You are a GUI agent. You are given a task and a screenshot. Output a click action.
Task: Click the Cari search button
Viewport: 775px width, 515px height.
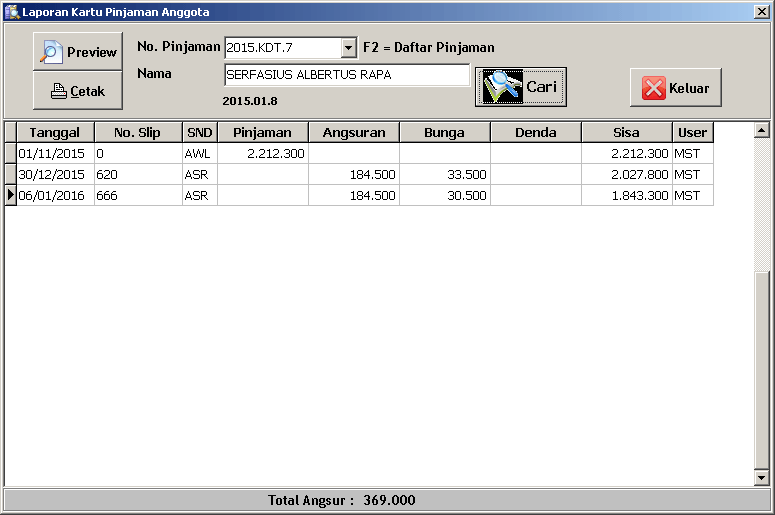tap(521, 87)
